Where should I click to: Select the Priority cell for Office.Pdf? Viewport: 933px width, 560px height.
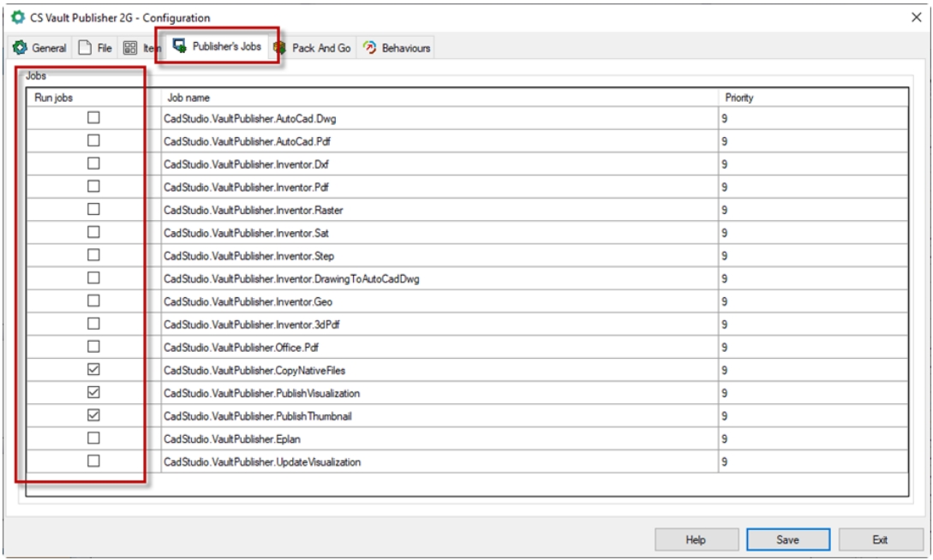click(812, 347)
